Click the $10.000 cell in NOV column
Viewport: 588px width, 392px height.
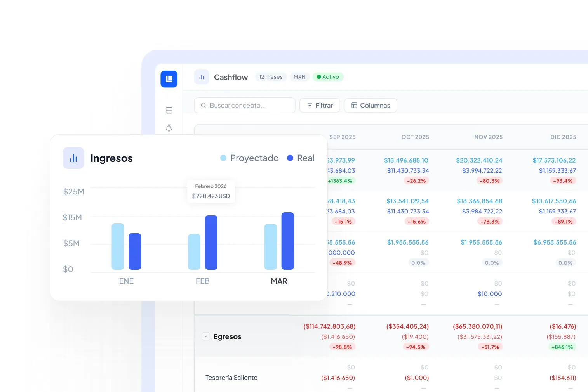pos(490,294)
